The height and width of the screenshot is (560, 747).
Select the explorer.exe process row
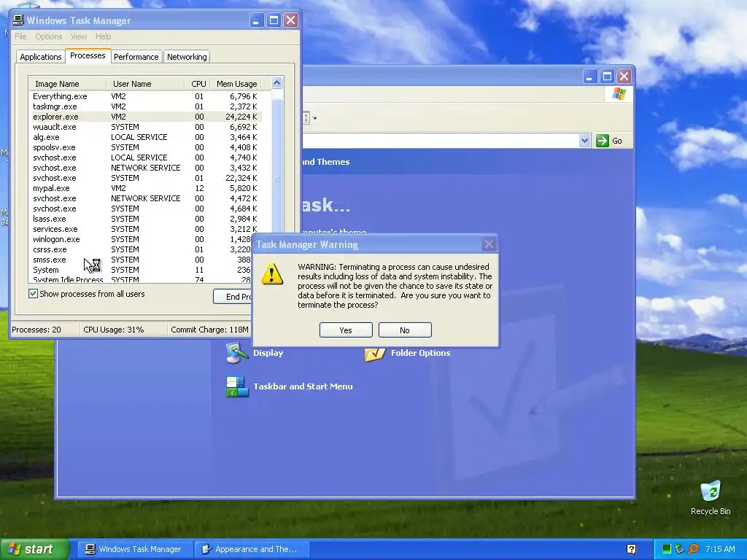point(145,117)
